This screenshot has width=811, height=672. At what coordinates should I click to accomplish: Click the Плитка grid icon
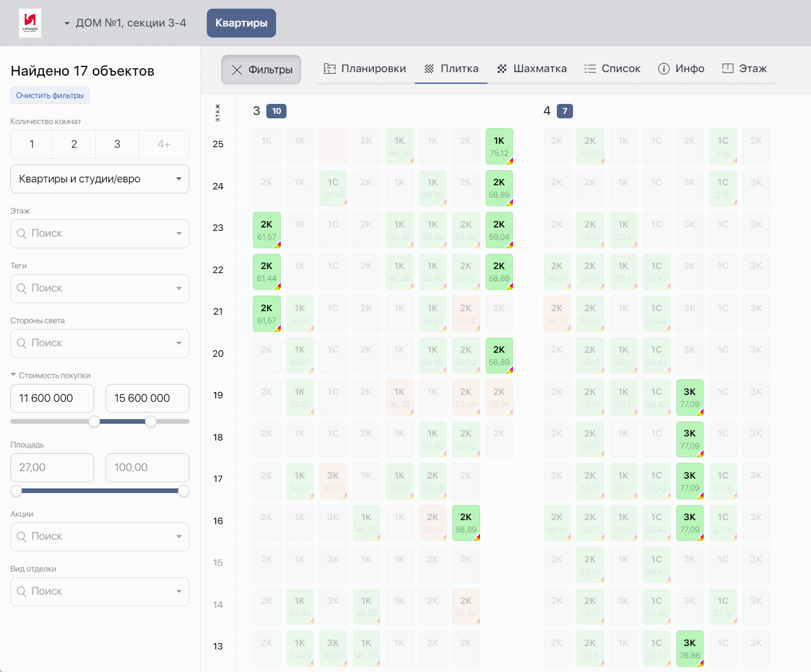click(x=429, y=69)
